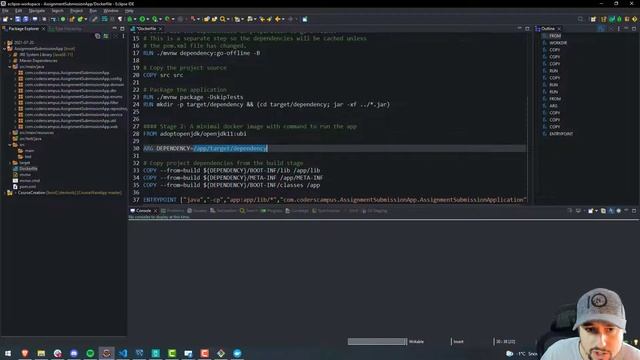Viewport: 640px width, 360px height.
Task: Click the yellow Back navigation arrow
Action: pyautogui.click(x=278, y=19)
